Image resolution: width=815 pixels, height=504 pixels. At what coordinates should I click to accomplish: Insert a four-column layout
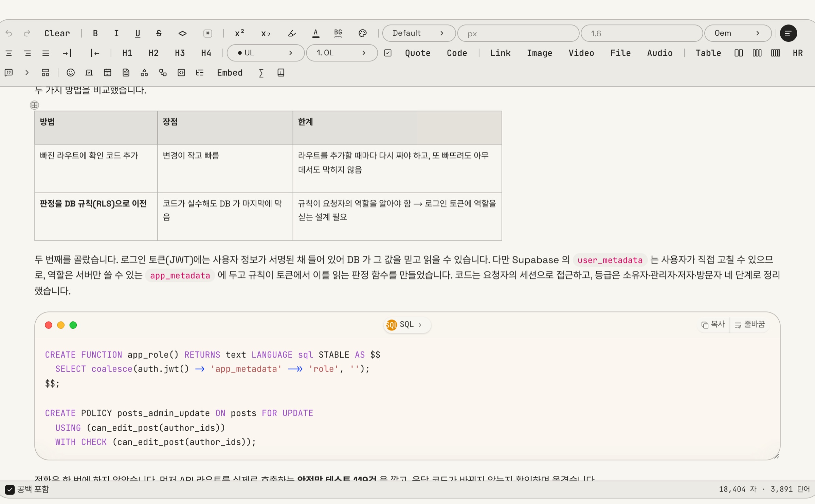pyautogui.click(x=776, y=53)
